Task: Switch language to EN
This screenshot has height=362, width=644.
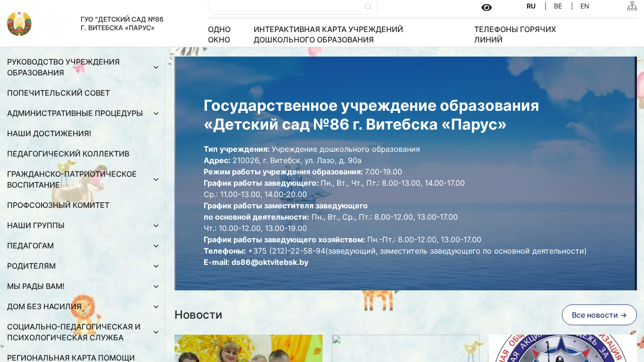Action: coord(584,6)
